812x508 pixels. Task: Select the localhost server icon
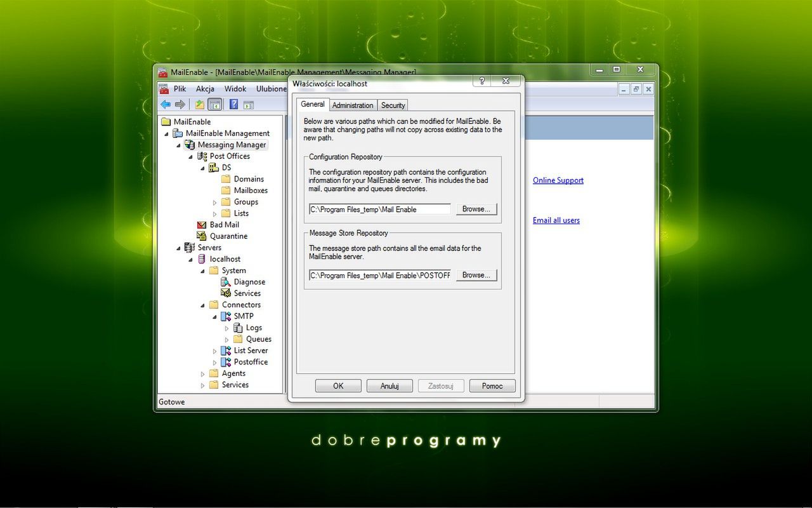pos(202,259)
